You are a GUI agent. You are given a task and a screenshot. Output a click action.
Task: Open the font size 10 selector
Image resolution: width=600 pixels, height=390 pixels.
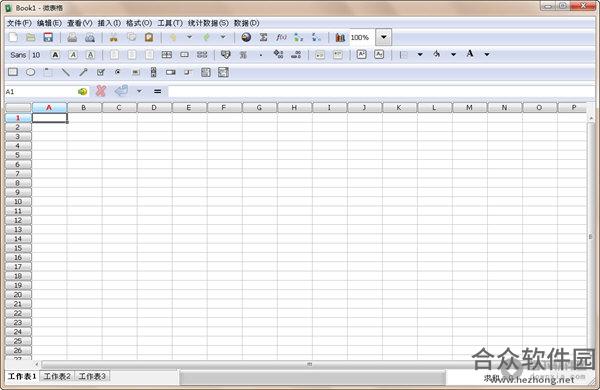(36, 55)
